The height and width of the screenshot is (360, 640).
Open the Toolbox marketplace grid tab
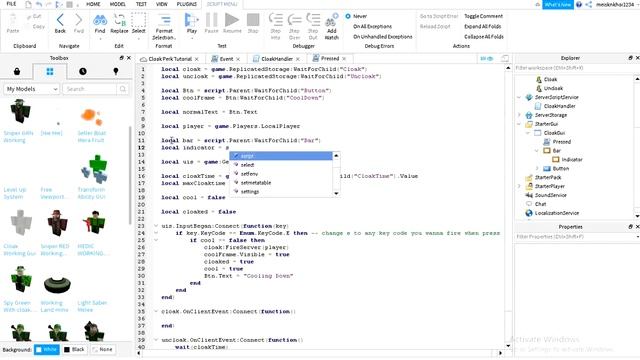pyautogui.click(x=50, y=71)
